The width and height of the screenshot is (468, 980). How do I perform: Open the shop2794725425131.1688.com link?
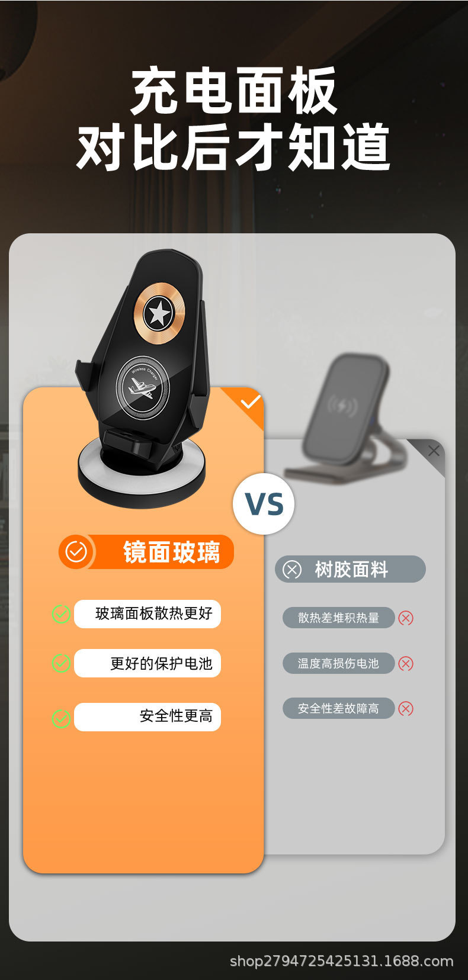point(341,961)
